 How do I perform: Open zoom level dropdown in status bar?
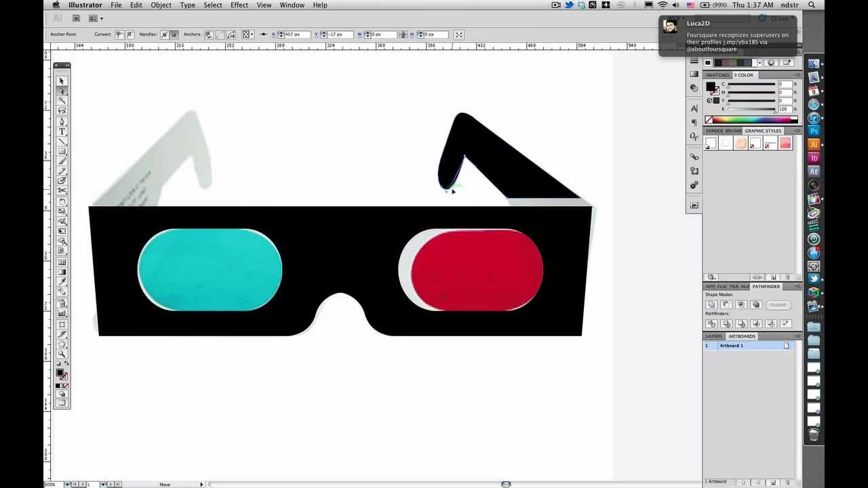click(x=66, y=485)
